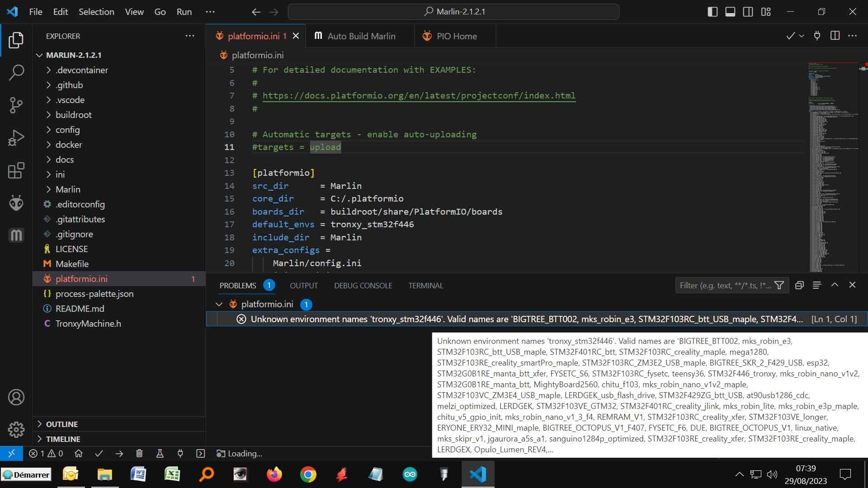This screenshot has height=488, width=868.
Task: Click remote window icon in status bar
Action: click(x=11, y=453)
